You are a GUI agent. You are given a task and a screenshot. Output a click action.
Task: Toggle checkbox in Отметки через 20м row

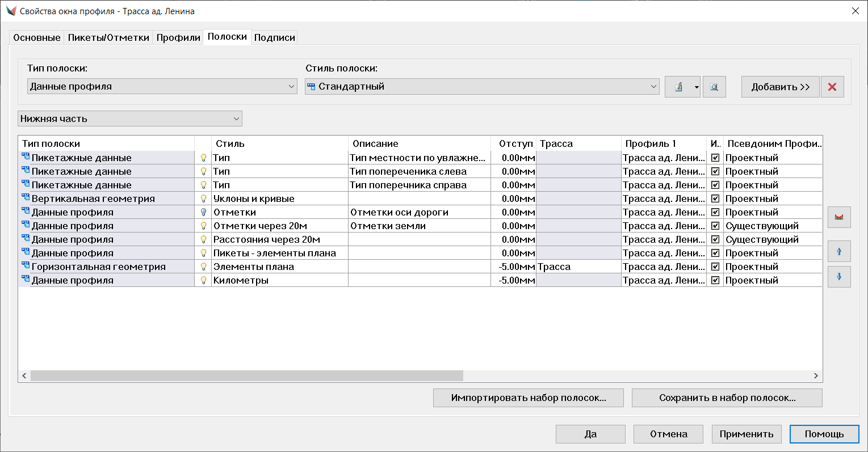[715, 226]
